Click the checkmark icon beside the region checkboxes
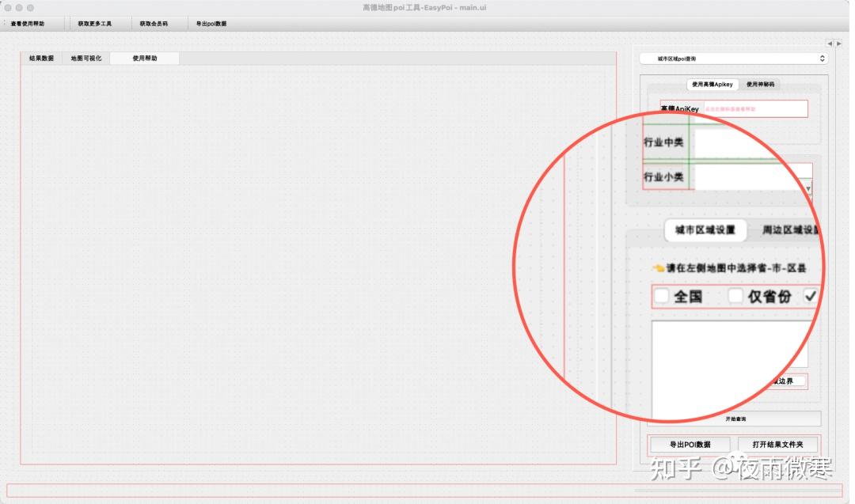Screen dimensions: 855x504 click(810, 296)
